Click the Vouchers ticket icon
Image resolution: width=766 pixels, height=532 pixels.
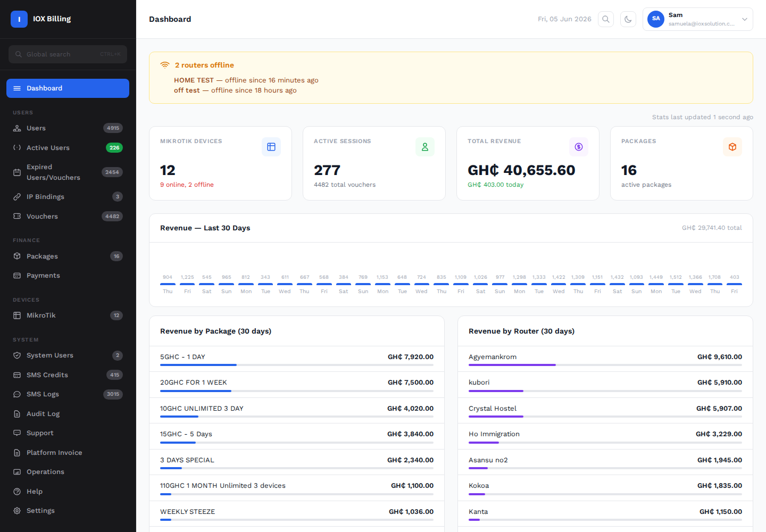click(17, 217)
